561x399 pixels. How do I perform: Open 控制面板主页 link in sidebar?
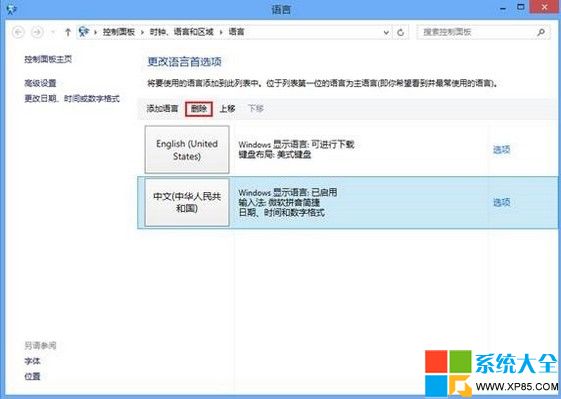(x=48, y=59)
